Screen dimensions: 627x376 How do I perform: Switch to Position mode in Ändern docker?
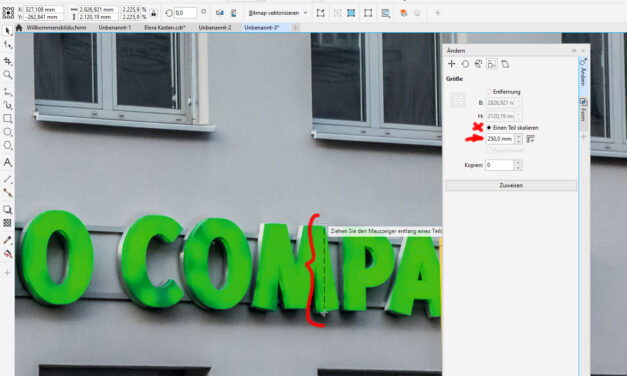[x=451, y=64]
